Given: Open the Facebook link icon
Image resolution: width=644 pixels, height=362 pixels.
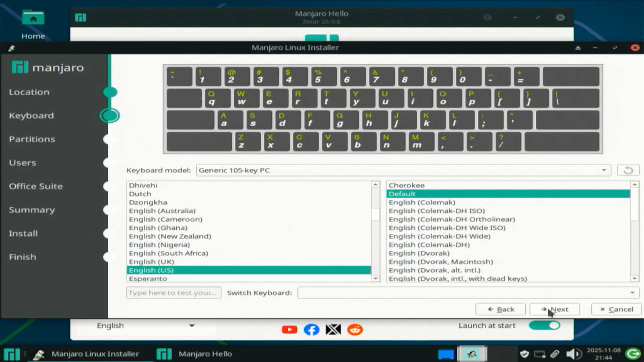Looking at the screenshot, I should (312, 330).
